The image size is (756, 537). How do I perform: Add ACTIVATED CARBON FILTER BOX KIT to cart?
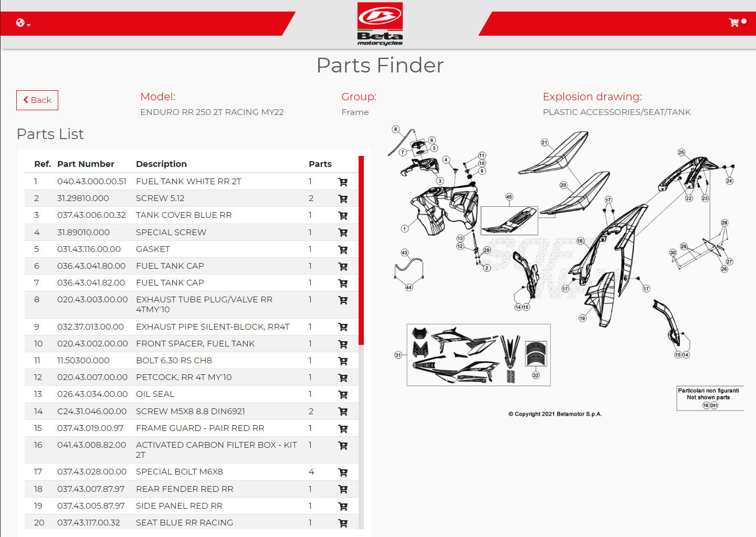[343, 446]
